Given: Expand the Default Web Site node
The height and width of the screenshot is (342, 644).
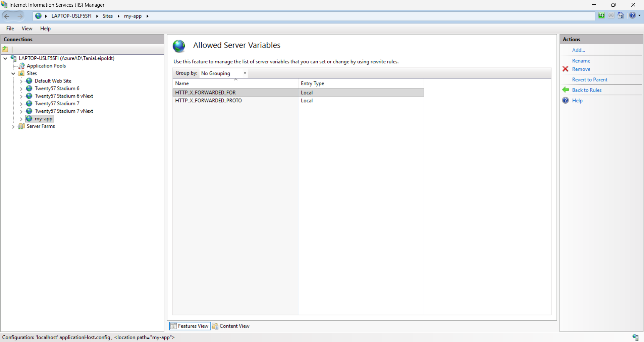Looking at the screenshot, I should pyautogui.click(x=21, y=81).
